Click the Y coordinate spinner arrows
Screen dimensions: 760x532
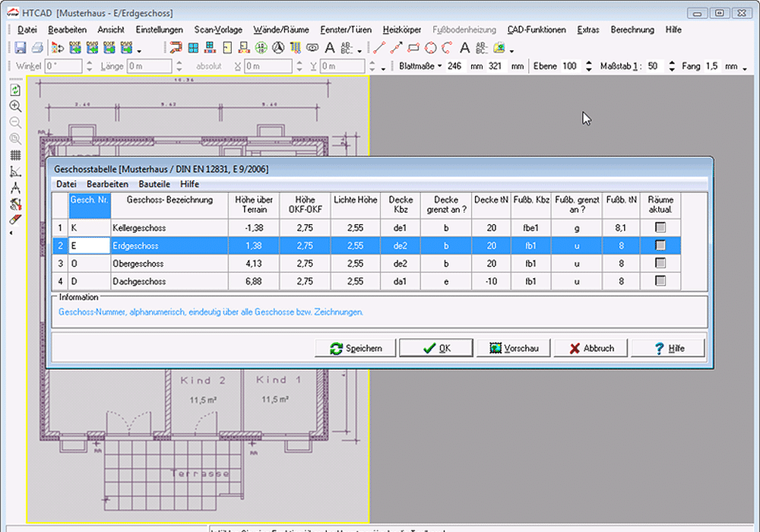tap(372, 66)
